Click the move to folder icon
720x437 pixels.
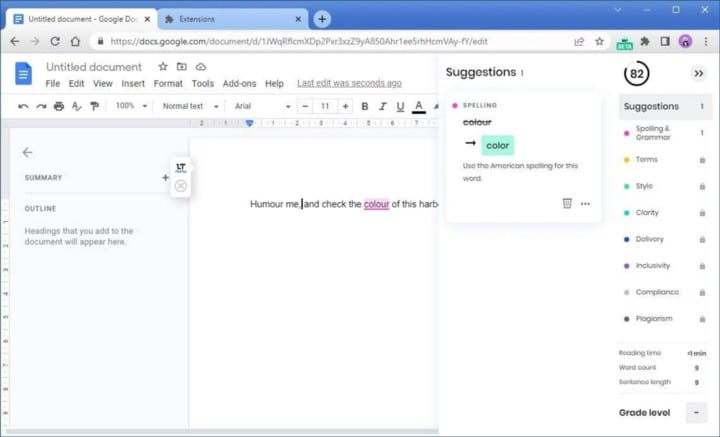[x=182, y=67]
